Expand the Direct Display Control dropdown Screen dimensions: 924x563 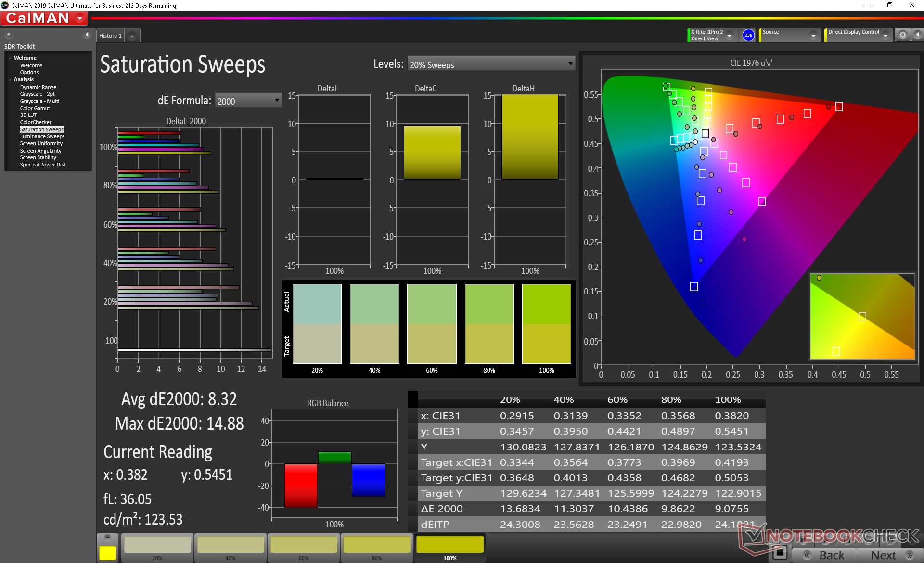[885, 35]
